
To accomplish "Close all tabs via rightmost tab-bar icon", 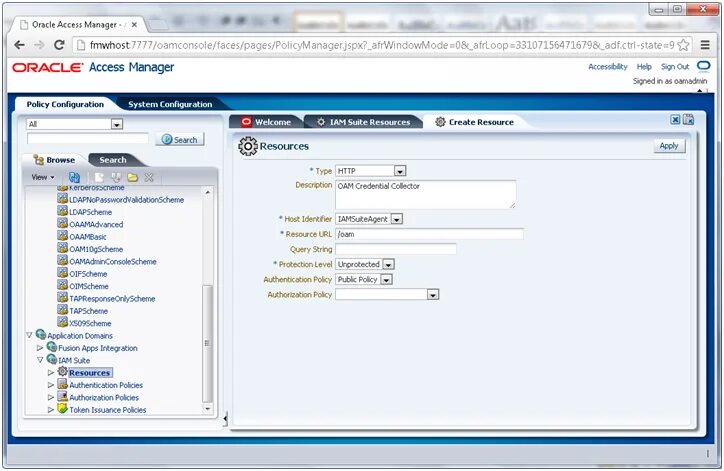I will pos(688,120).
